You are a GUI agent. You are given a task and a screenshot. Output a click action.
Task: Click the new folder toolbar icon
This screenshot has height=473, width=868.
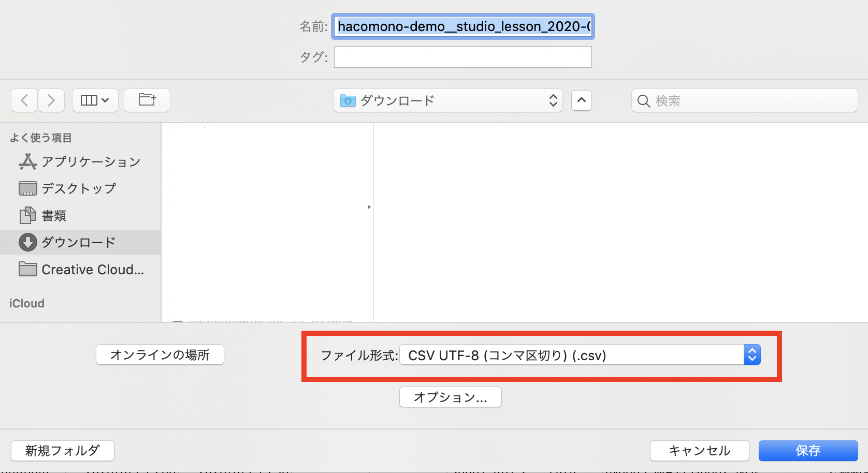147,100
